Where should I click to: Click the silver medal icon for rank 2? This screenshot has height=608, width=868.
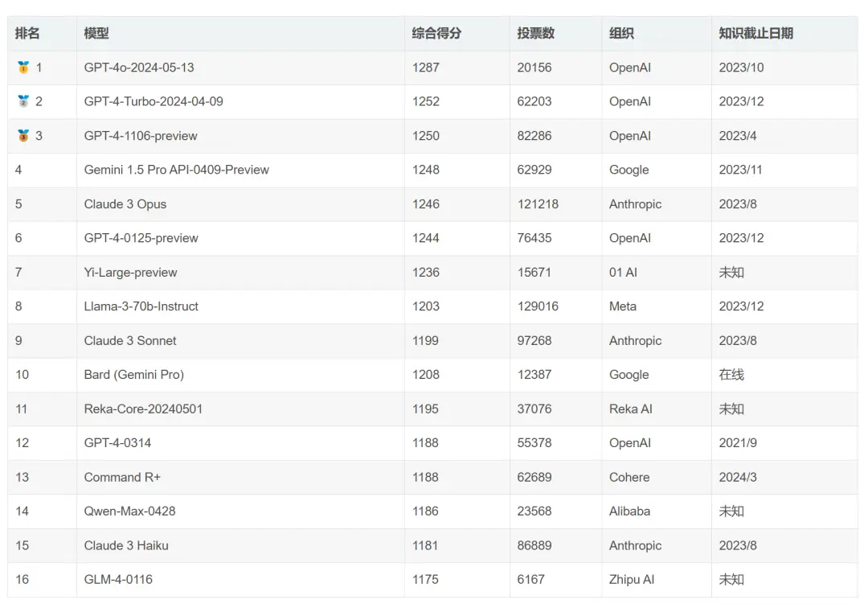[23, 101]
